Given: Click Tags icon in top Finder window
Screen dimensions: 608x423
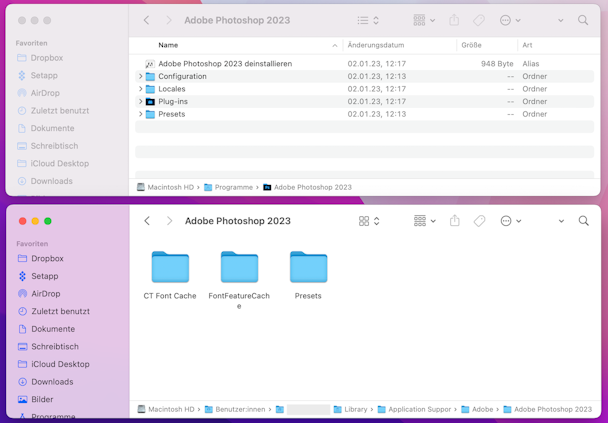Looking at the screenshot, I should click(479, 20).
